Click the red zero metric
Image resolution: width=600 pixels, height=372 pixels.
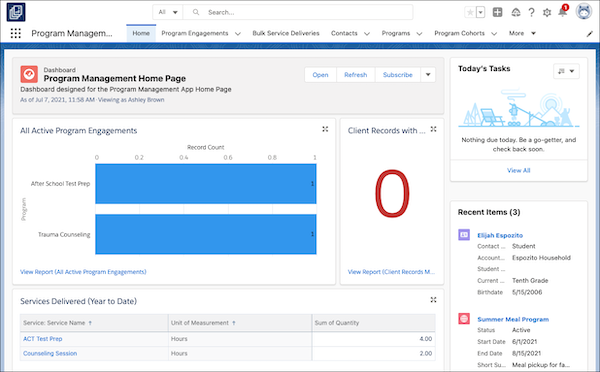point(392,194)
